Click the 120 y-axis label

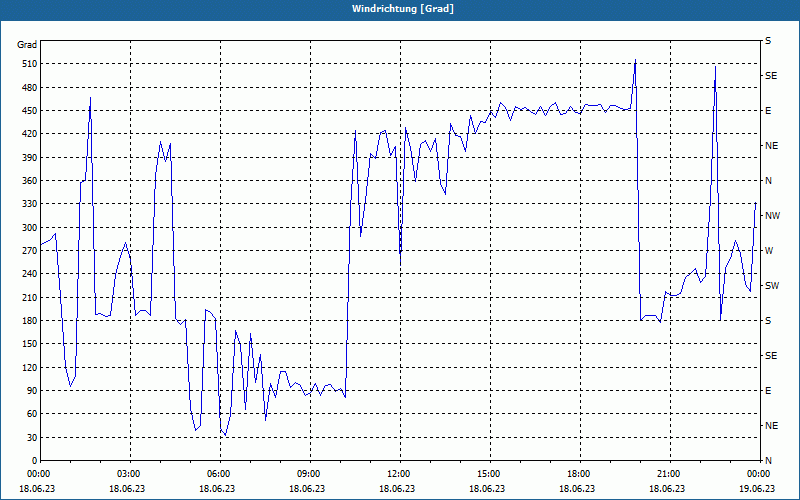point(29,367)
